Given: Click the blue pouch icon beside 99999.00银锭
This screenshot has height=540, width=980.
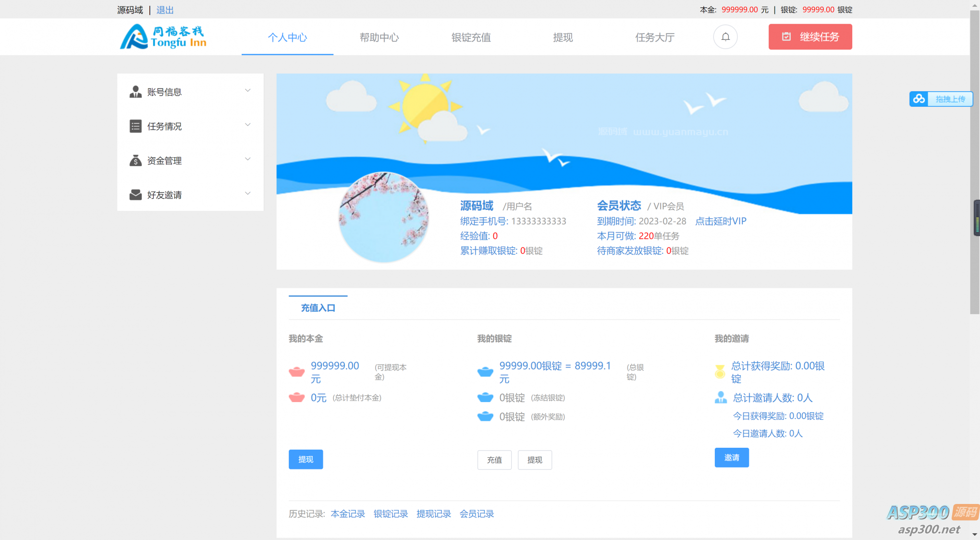Looking at the screenshot, I should 485,371.
